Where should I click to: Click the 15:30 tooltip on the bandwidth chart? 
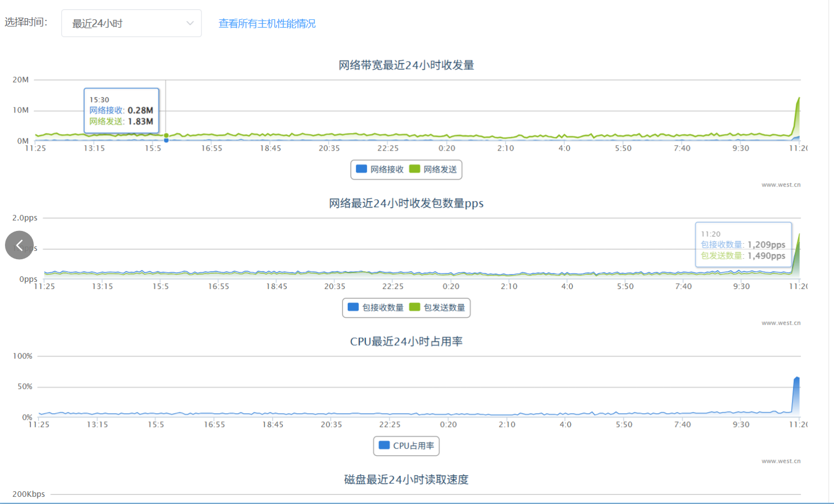[121, 111]
